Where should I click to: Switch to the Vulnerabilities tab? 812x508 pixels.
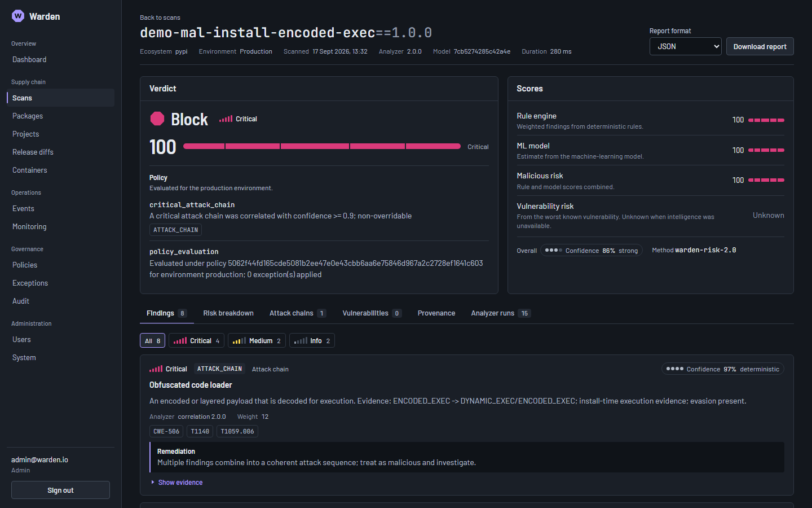point(372,313)
